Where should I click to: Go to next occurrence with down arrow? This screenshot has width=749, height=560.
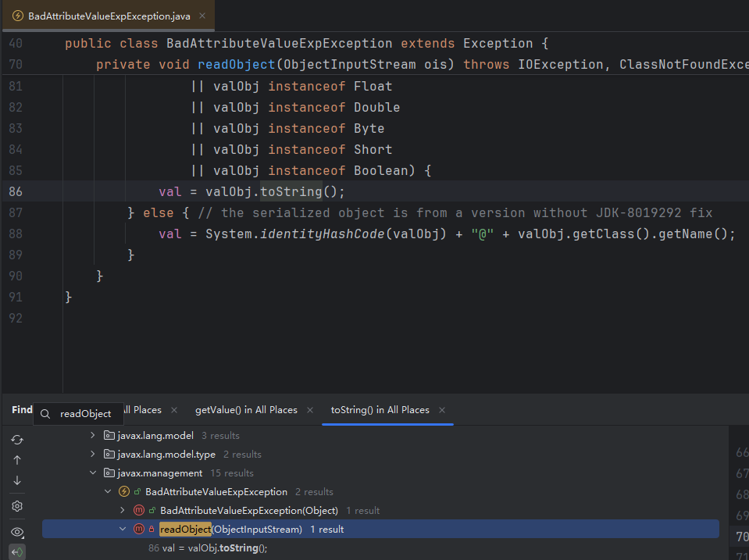click(x=17, y=480)
